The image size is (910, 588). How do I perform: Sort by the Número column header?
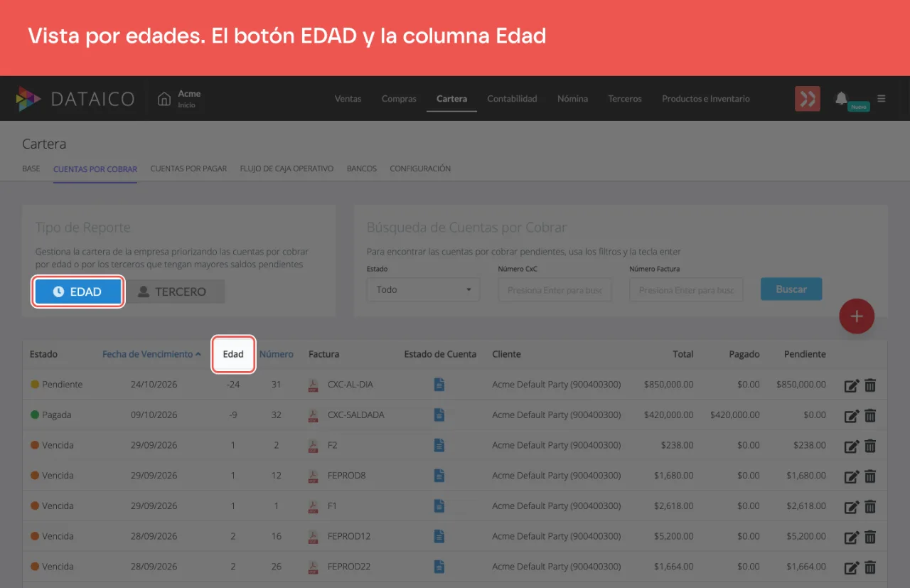pyautogui.click(x=277, y=354)
